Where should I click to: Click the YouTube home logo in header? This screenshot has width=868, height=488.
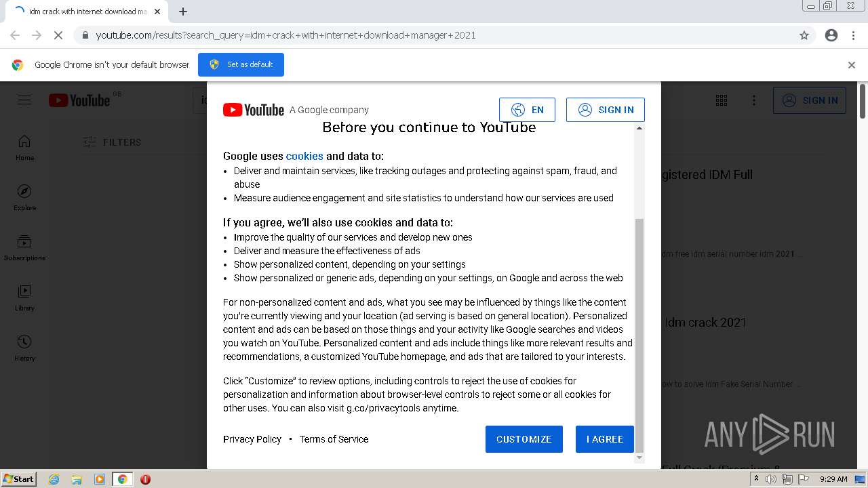tap(79, 100)
